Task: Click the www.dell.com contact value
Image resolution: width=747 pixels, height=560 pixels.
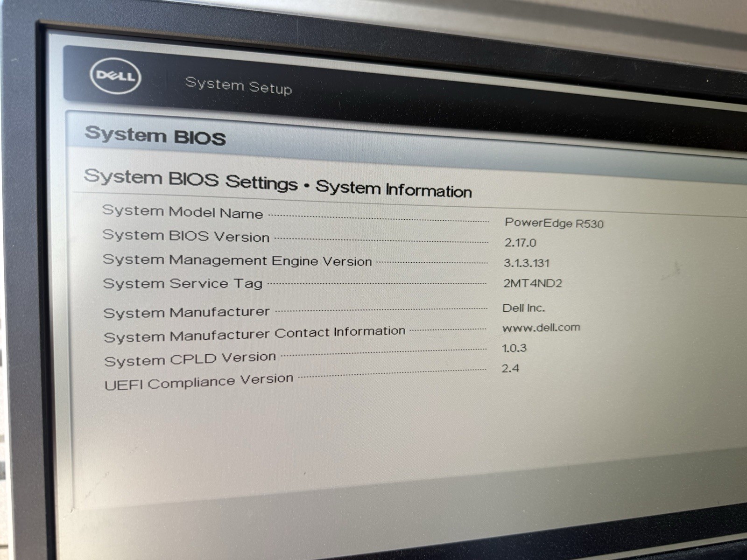Action: [541, 328]
